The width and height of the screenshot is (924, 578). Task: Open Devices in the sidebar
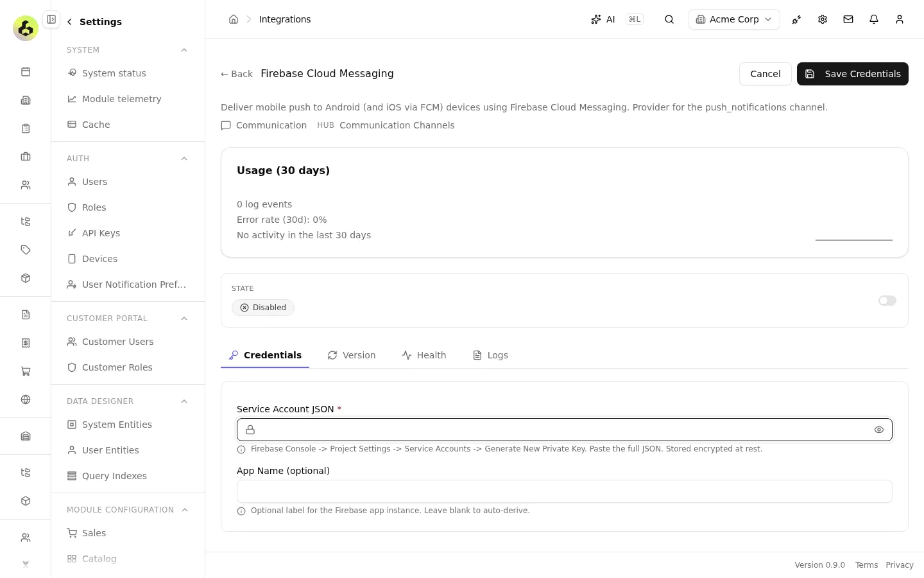128,259
